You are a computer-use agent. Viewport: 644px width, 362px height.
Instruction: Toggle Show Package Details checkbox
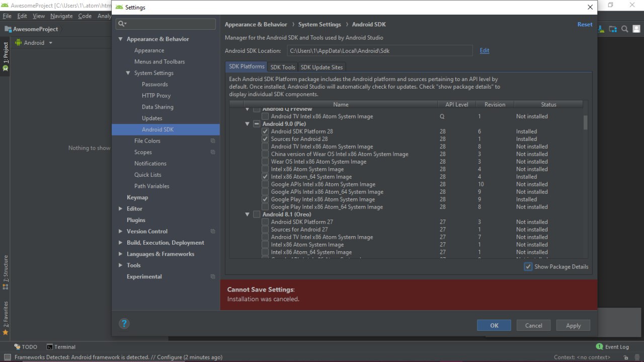pyautogui.click(x=528, y=267)
